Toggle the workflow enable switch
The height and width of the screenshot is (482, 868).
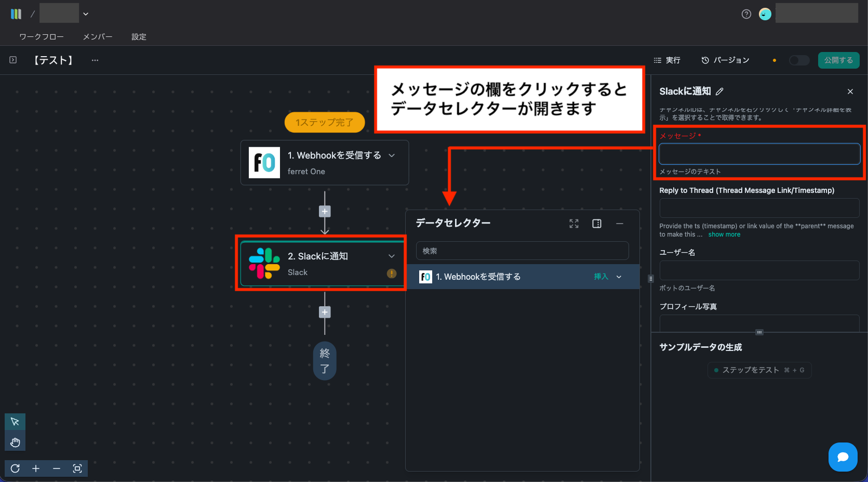[x=799, y=60]
